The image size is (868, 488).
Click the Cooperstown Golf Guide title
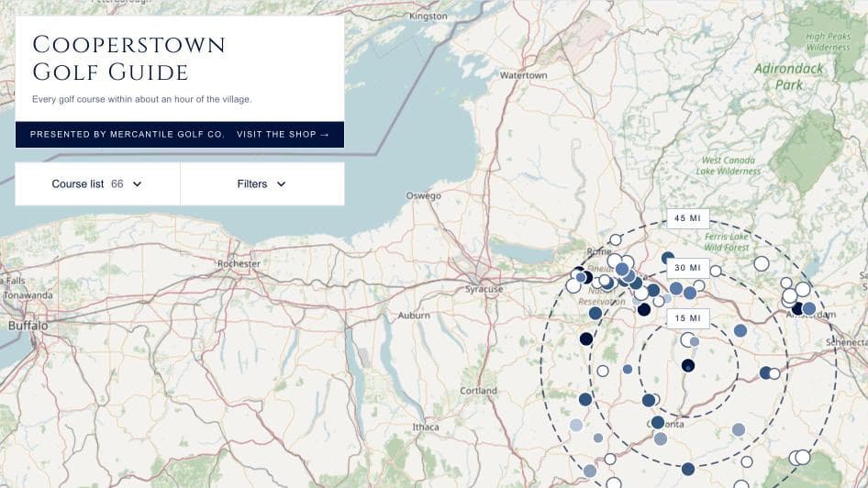click(x=128, y=58)
